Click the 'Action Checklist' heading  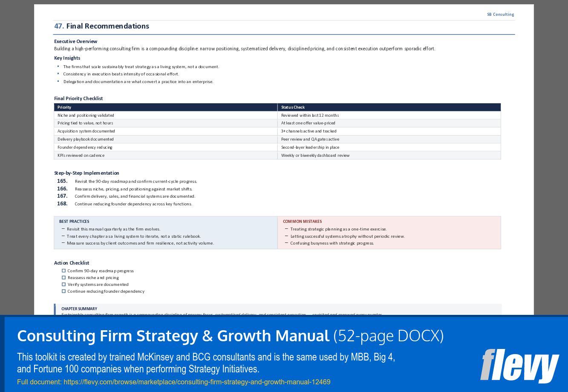(x=72, y=263)
